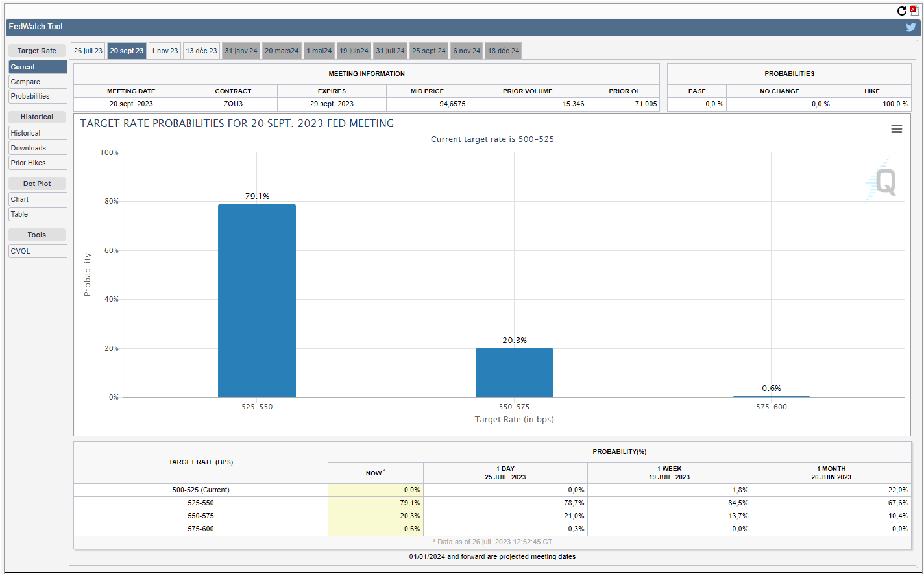Click the NO CHANGE column header

(779, 91)
